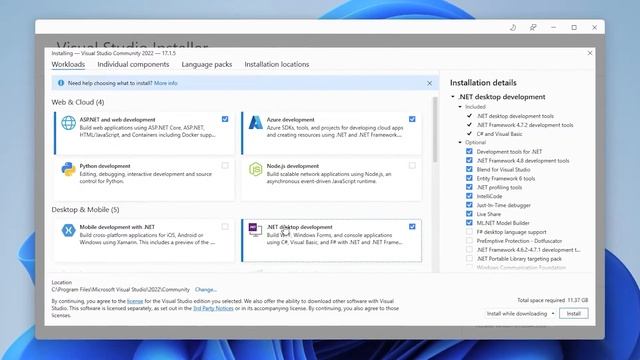Viewport: 640px width, 360px height.
Task: Collapse the Optional components list
Action: (x=460, y=142)
